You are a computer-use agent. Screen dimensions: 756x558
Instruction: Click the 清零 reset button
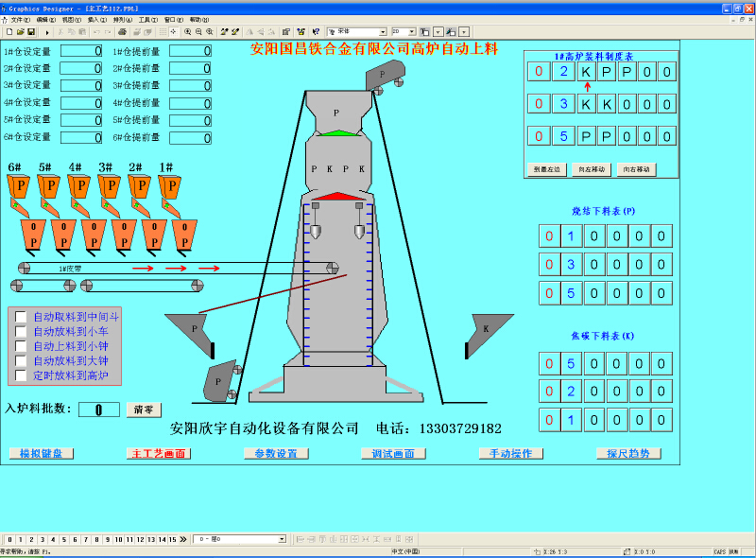pos(144,410)
